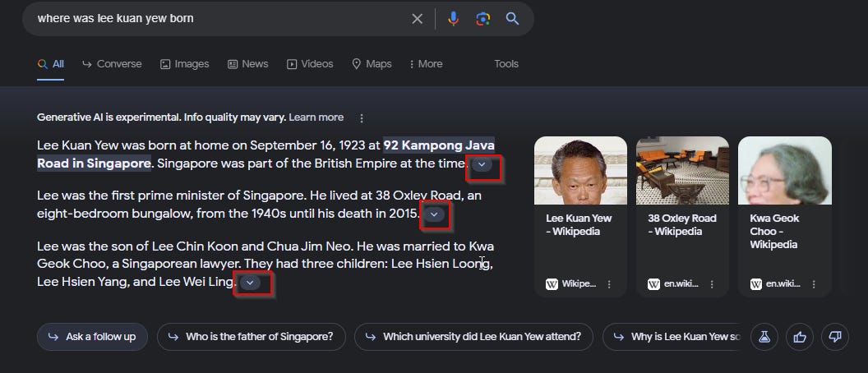
Task: Open Google Lens image search icon
Action: [482, 19]
